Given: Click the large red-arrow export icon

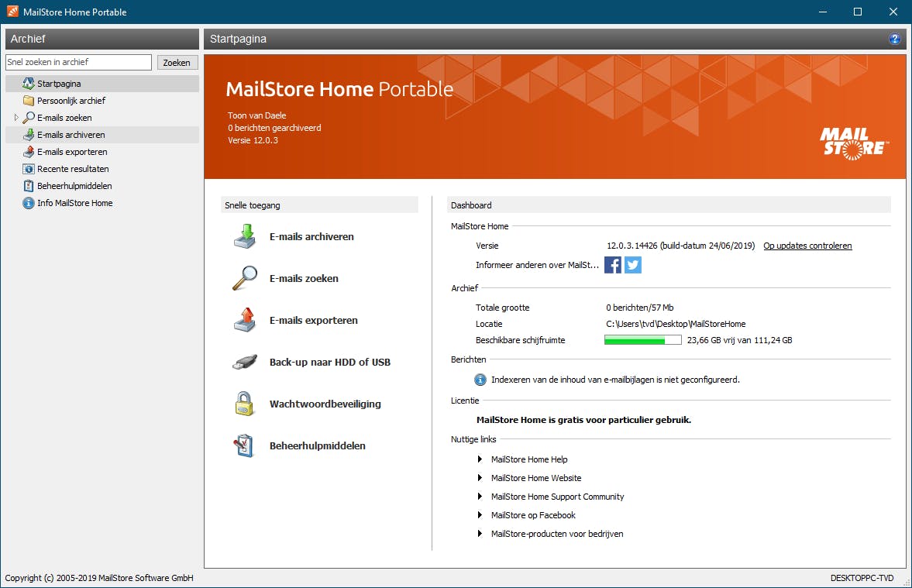Looking at the screenshot, I should coord(245,320).
